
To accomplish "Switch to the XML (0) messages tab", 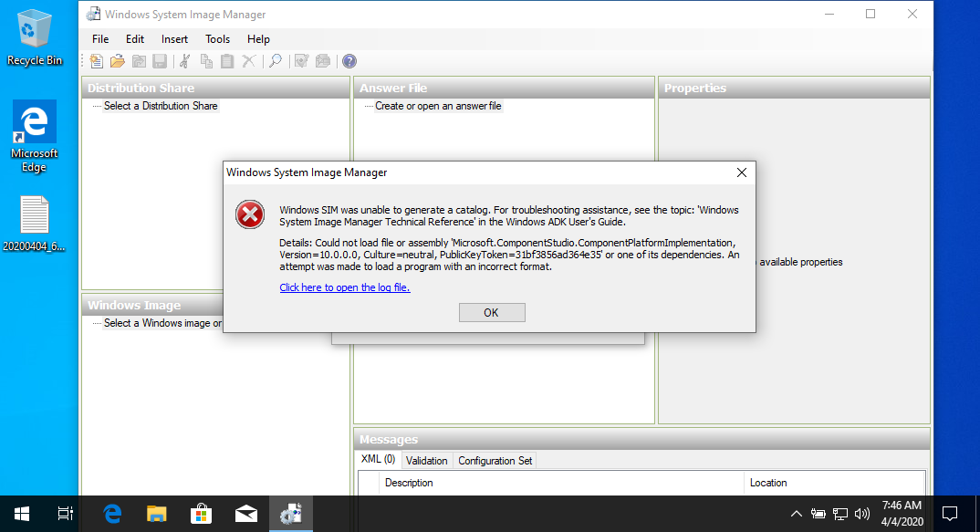I will (x=378, y=460).
